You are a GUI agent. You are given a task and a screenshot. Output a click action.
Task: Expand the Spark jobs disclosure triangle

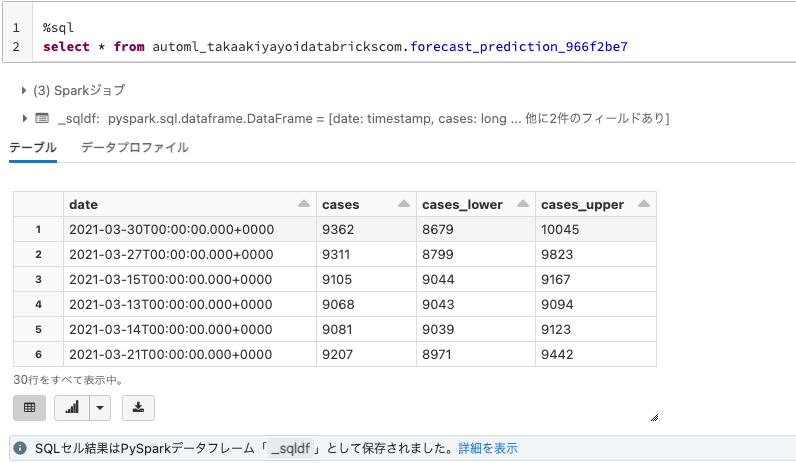coord(23,90)
